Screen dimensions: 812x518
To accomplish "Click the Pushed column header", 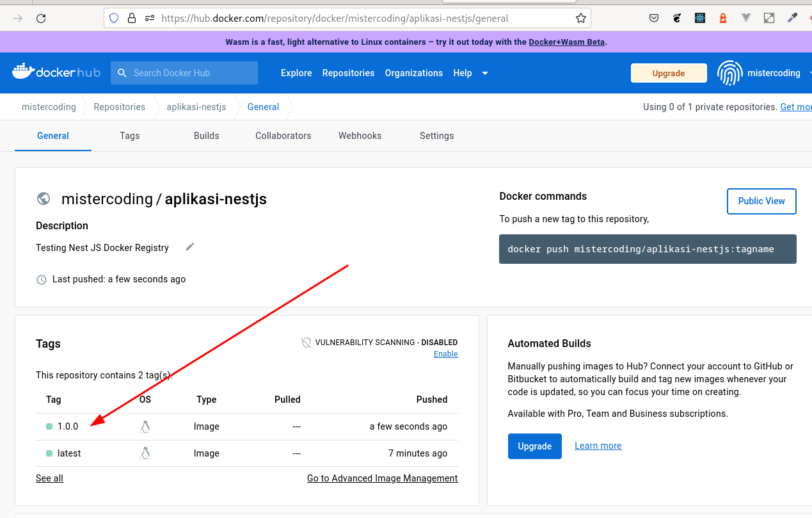I will pyautogui.click(x=432, y=400).
